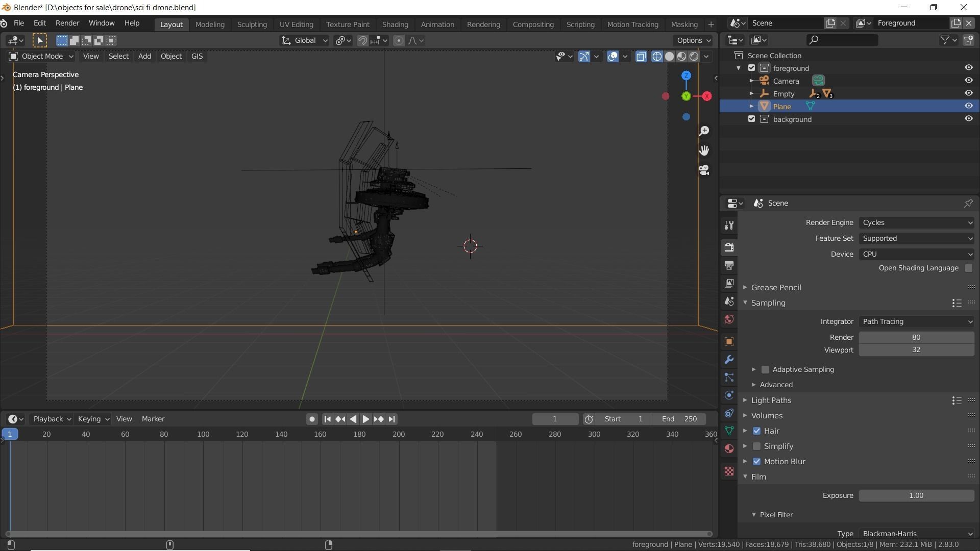Jump to end frame of playback
The image size is (980, 551).
[391, 419]
